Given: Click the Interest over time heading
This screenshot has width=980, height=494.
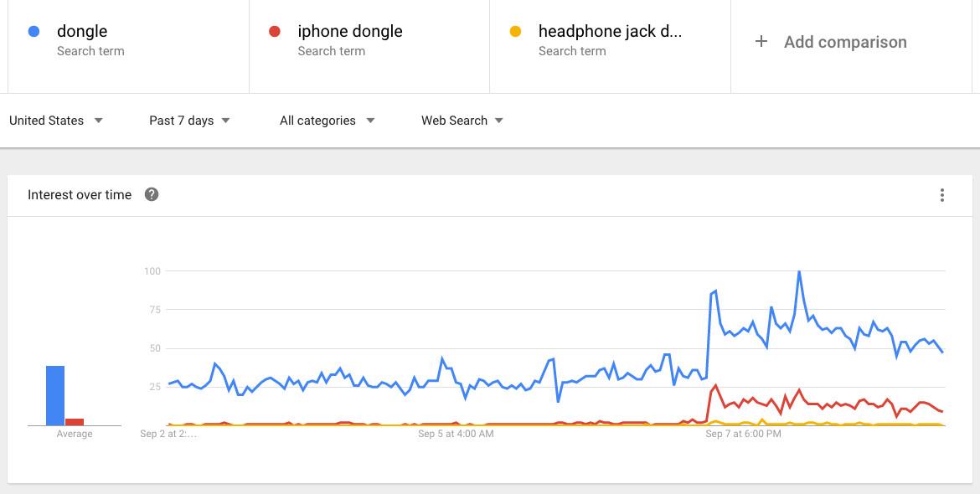Looking at the screenshot, I should 80,195.
